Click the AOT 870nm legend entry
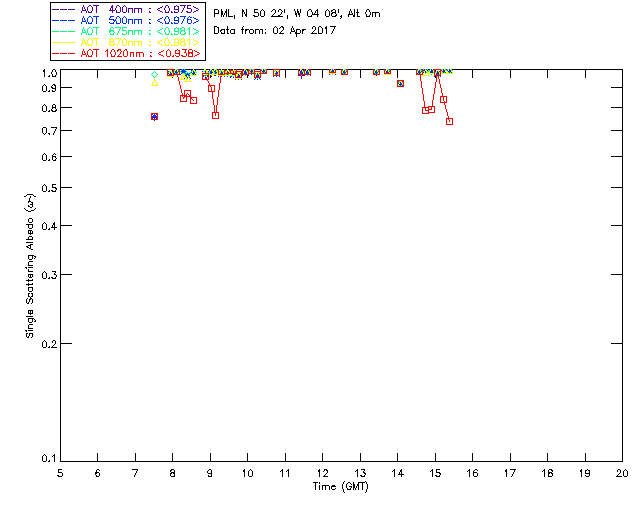The width and height of the screenshot is (640, 512). [126, 42]
